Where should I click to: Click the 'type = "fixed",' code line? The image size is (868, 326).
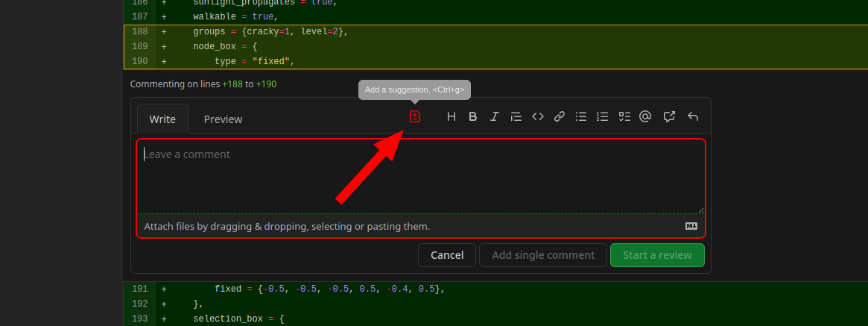254,61
